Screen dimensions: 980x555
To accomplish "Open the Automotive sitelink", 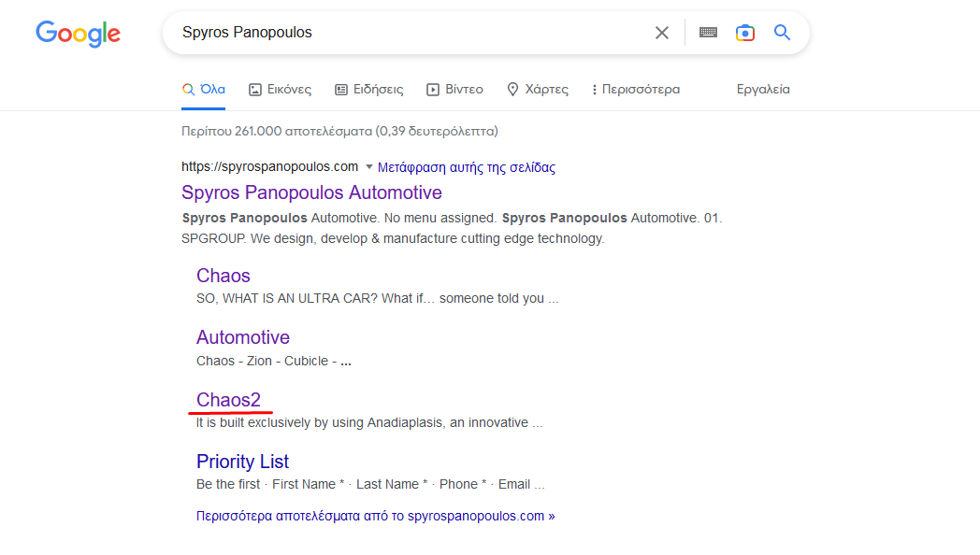I will (243, 337).
